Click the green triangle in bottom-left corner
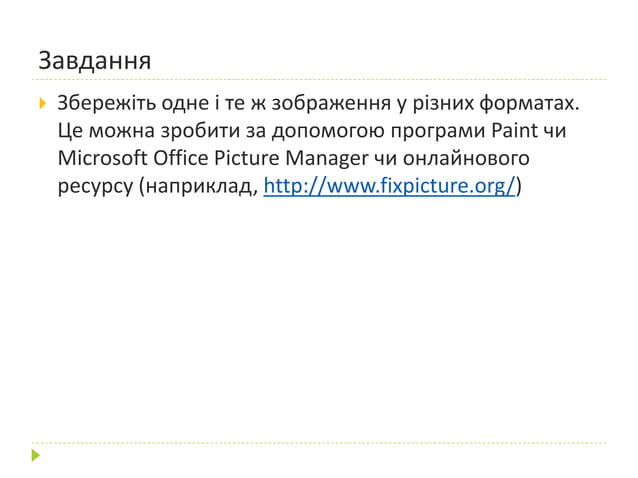The width and height of the screenshot is (638, 478). tap(36, 456)
